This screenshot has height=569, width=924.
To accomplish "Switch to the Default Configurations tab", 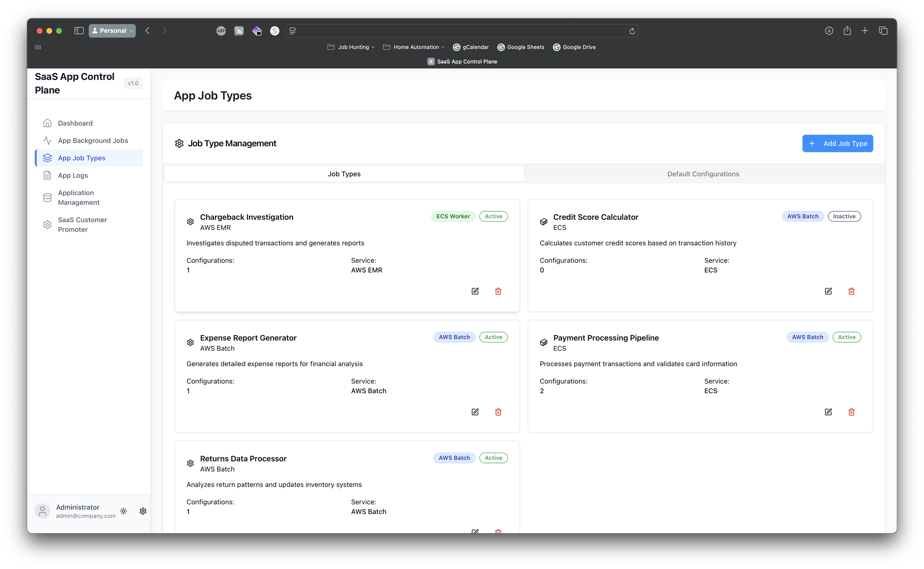I will pos(703,174).
